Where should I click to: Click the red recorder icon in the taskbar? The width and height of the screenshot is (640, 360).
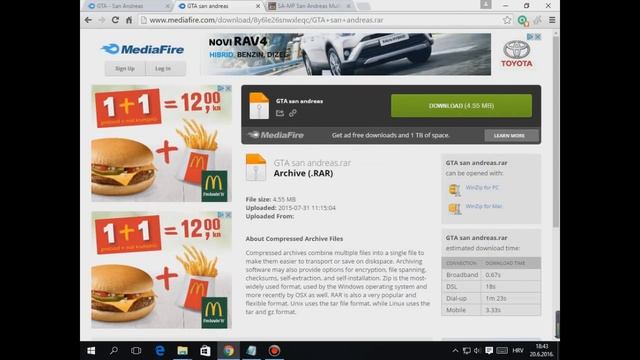coord(274,351)
